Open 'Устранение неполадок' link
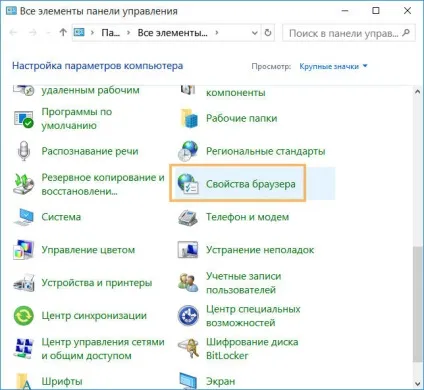This screenshot has height=390, width=424. [260, 250]
